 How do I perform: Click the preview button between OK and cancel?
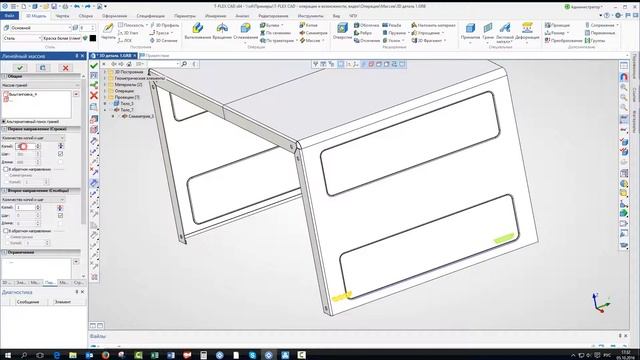[x=42, y=68]
